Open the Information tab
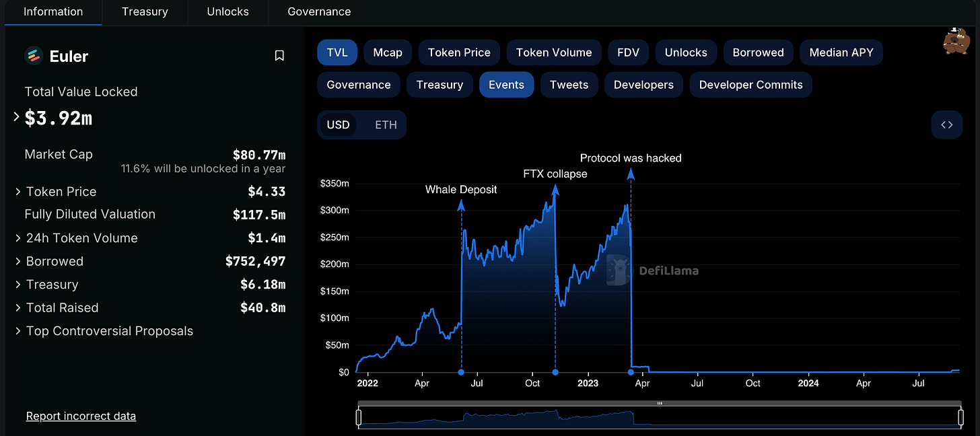Screen dimensions: 980x436 [53, 11]
